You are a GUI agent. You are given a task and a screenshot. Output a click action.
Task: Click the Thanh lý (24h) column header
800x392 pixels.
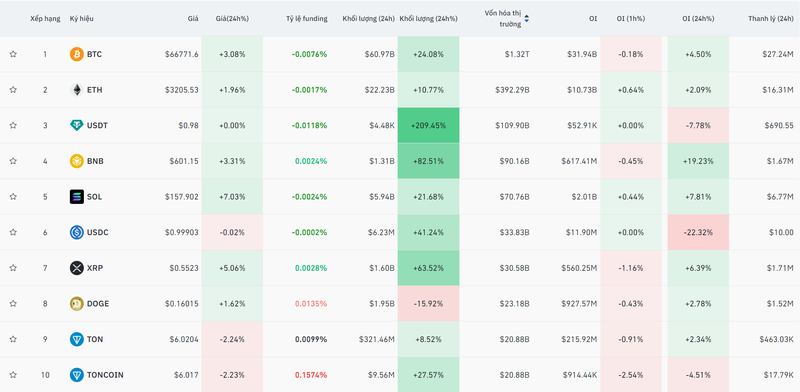770,19
